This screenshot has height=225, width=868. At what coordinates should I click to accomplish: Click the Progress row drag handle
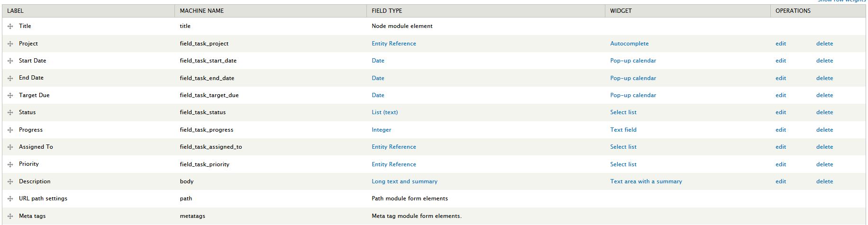pos(10,130)
